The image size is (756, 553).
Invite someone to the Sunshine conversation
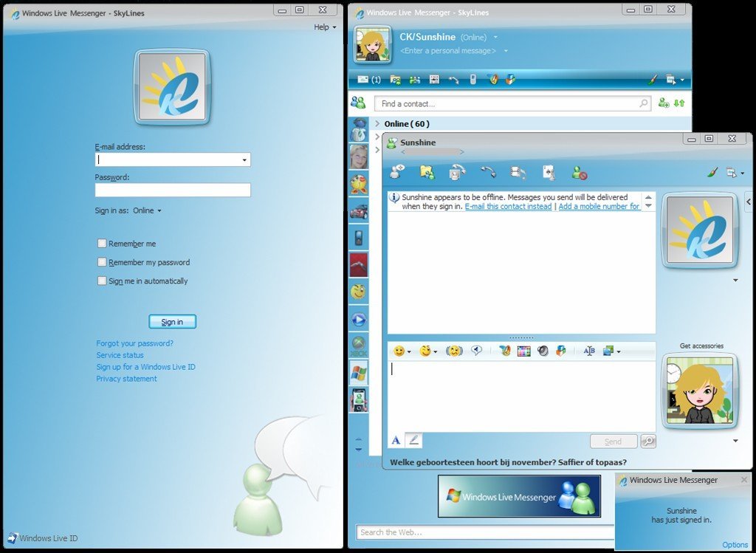point(397,171)
